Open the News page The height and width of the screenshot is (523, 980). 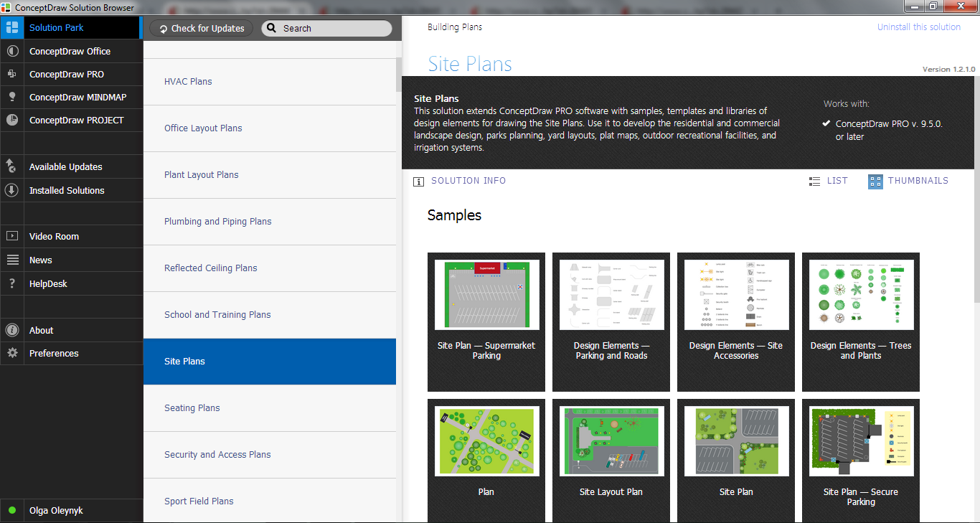pos(72,260)
